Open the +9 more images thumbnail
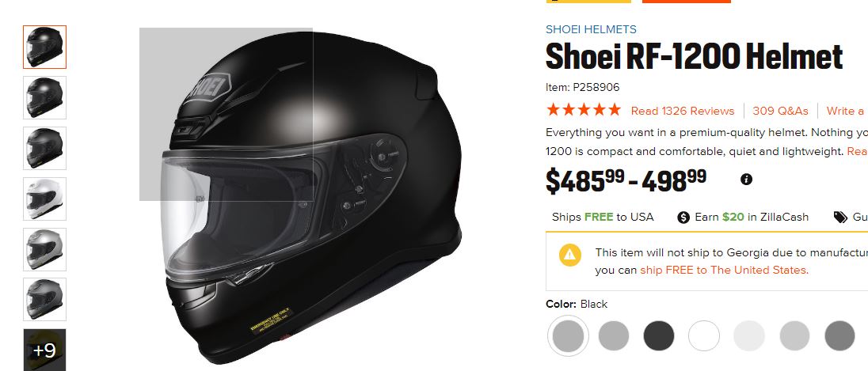868x371 pixels. (44, 350)
